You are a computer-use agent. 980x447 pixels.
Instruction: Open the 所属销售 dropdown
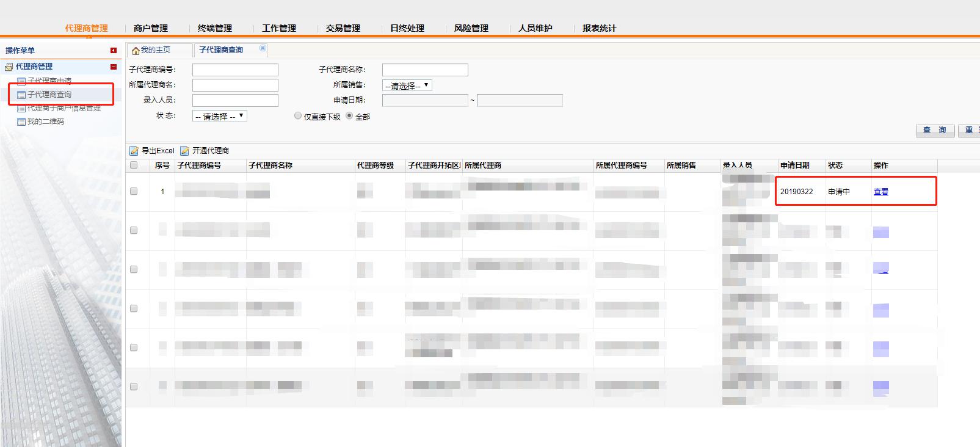pyautogui.click(x=407, y=85)
